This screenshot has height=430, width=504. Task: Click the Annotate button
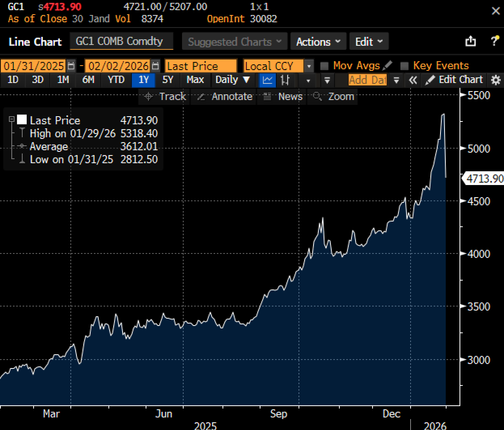click(x=224, y=96)
